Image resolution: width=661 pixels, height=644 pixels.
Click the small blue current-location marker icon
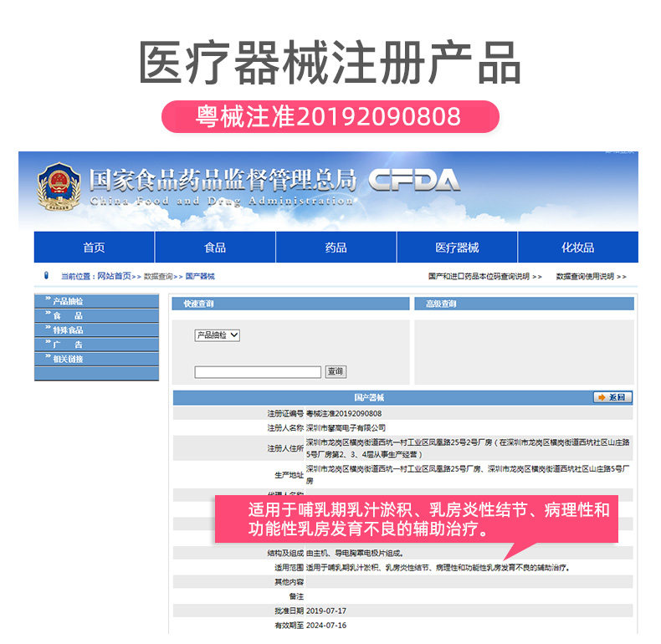pos(46,276)
